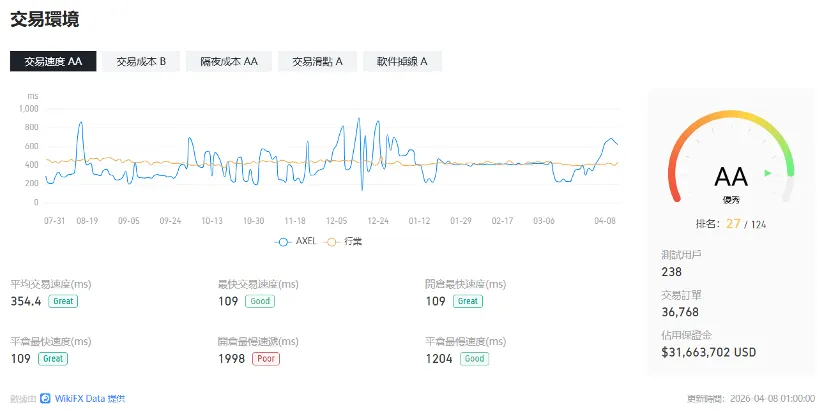Click the red Poor badge
Screen dimensions: 832x412
pyautogui.click(x=266, y=358)
